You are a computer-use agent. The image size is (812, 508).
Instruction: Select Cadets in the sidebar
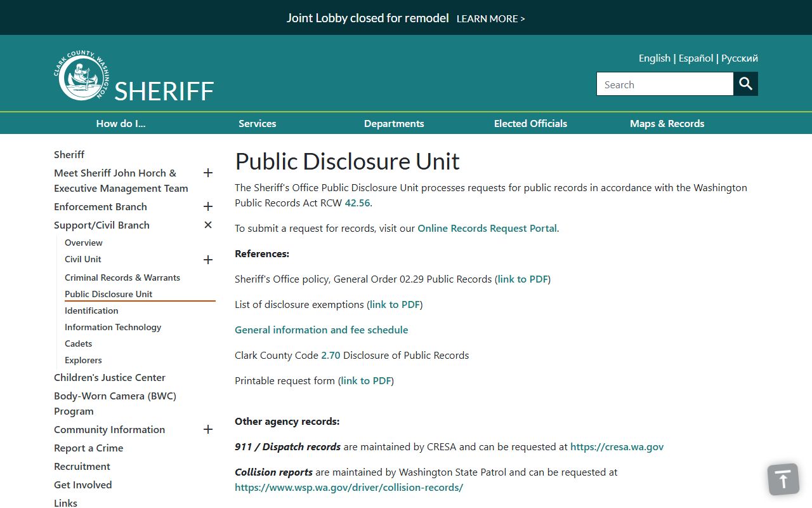coord(78,344)
